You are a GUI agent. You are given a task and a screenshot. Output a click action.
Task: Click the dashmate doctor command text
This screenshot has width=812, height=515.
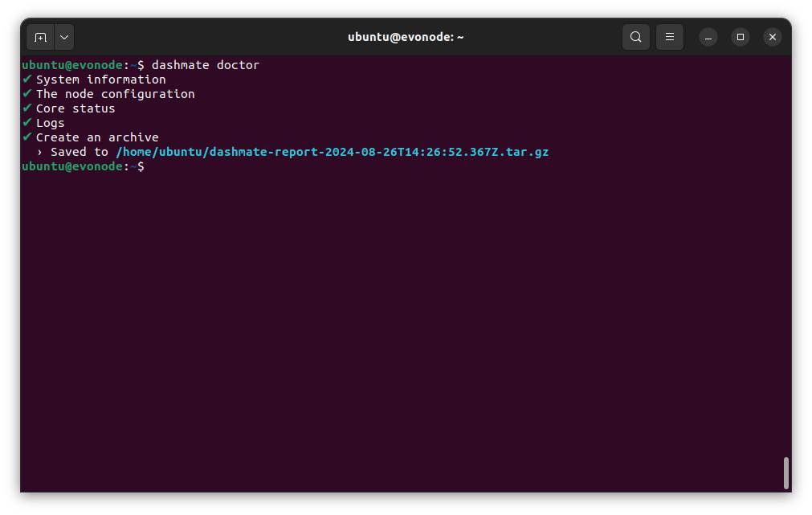point(205,65)
